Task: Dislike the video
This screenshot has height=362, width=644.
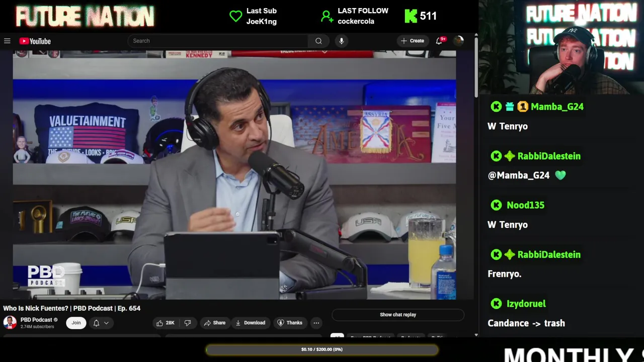Action: 188,323
